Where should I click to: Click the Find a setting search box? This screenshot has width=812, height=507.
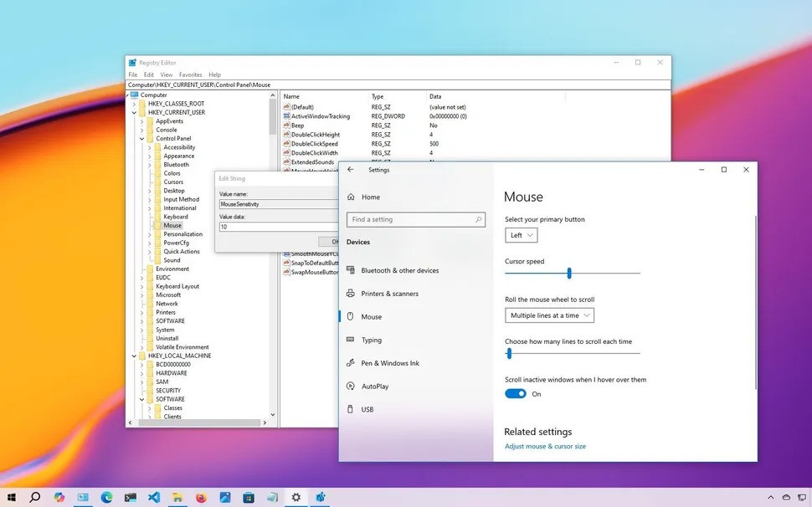(415, 220)
